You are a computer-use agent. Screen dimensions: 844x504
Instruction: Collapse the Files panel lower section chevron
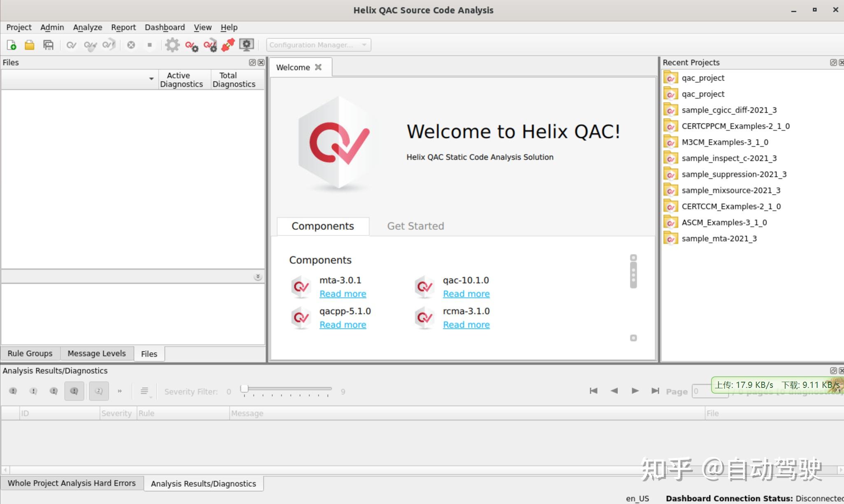258,276
